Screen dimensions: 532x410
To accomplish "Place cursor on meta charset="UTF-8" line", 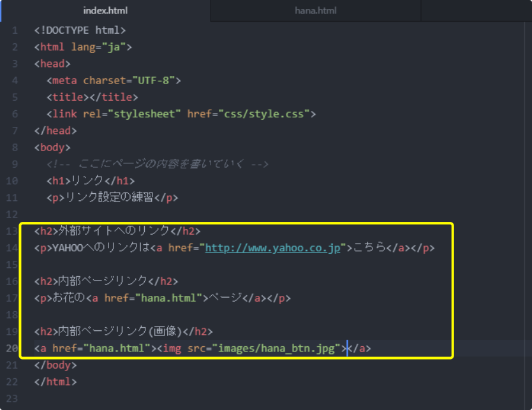I will 114,80.
